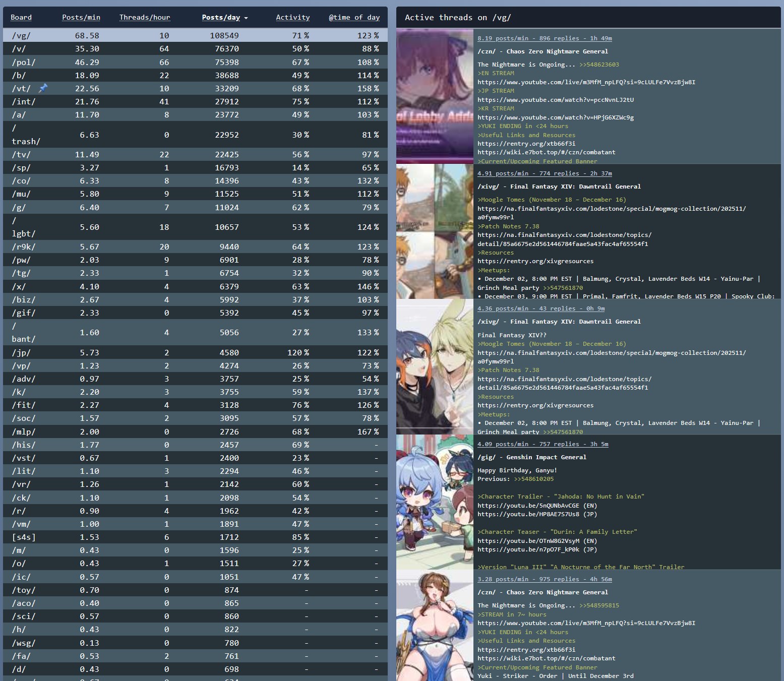Follow the quote link >>548610205
784x681 pixels.
tap(534, 479)
